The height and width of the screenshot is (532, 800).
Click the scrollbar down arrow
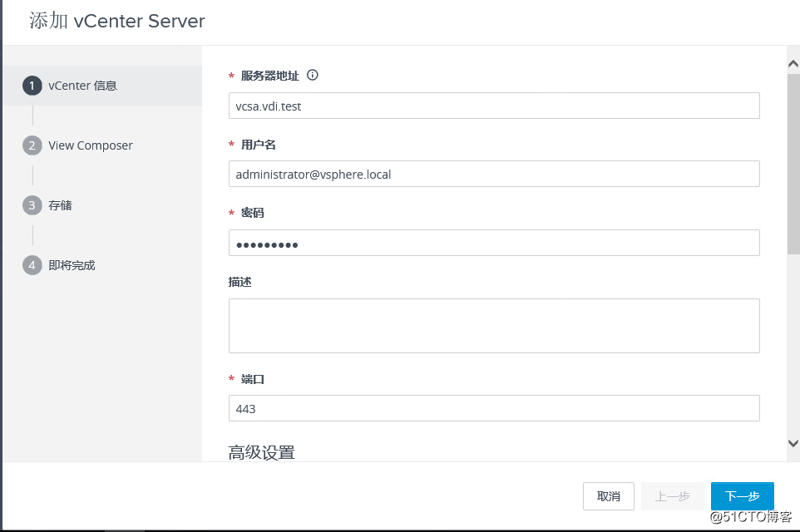coord(793,443)
